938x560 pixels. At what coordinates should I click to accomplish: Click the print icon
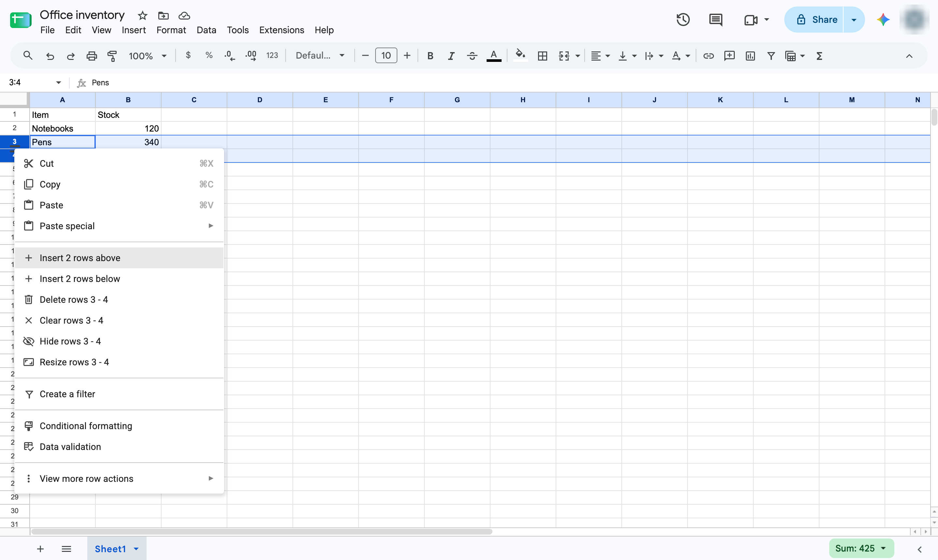point(92,56)
